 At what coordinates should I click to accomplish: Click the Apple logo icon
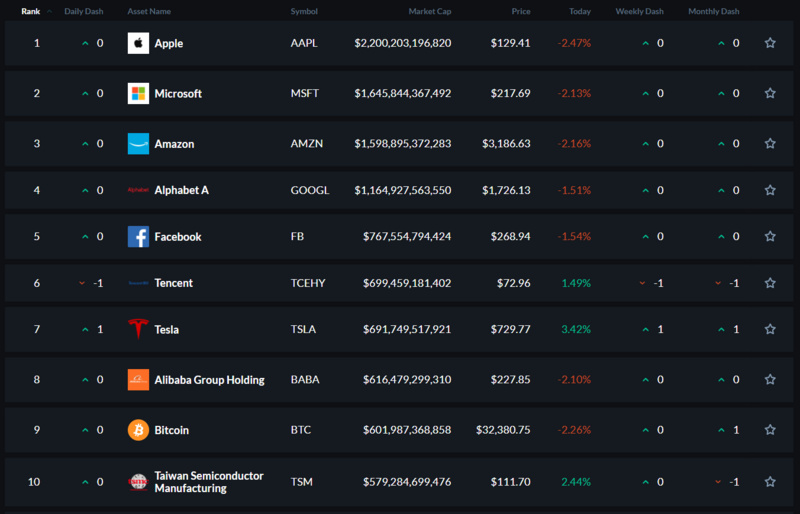pos(138,43)
